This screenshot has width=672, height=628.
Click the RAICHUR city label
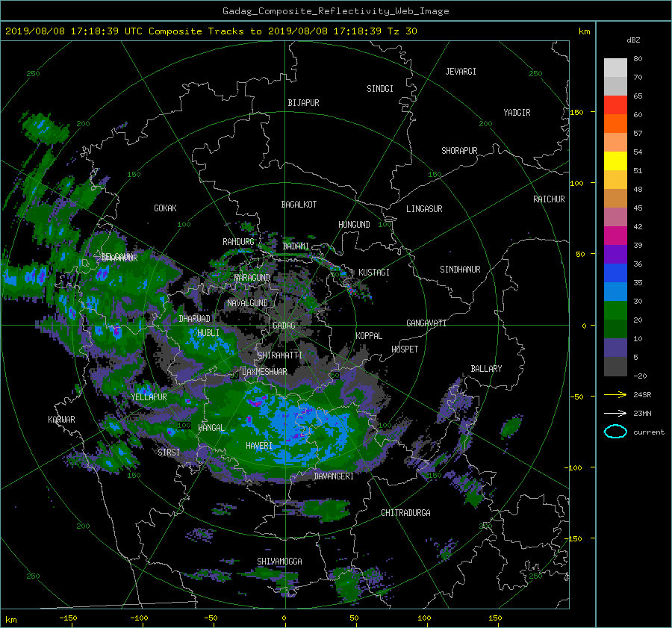pyautogui.click(x=549, y=199)
